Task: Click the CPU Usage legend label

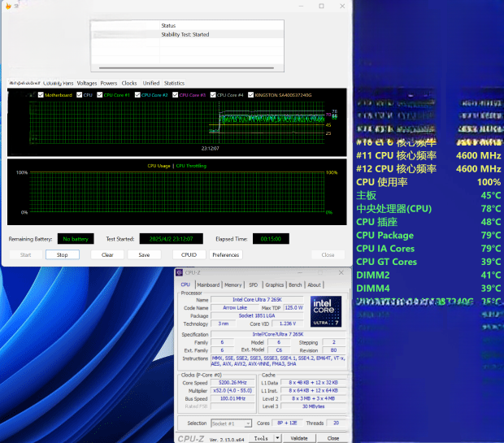Action: 159,166
